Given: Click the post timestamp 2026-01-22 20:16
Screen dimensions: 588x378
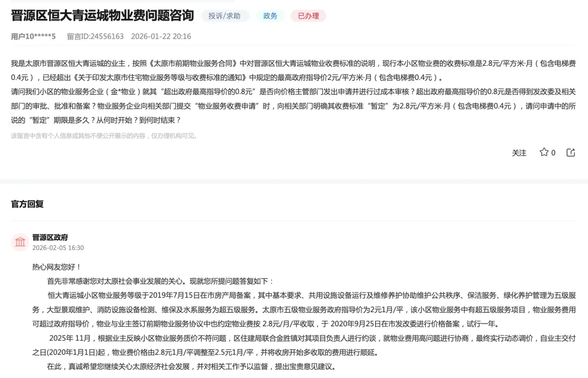Looking at the screenshot, I should click(x=161, y=36).
